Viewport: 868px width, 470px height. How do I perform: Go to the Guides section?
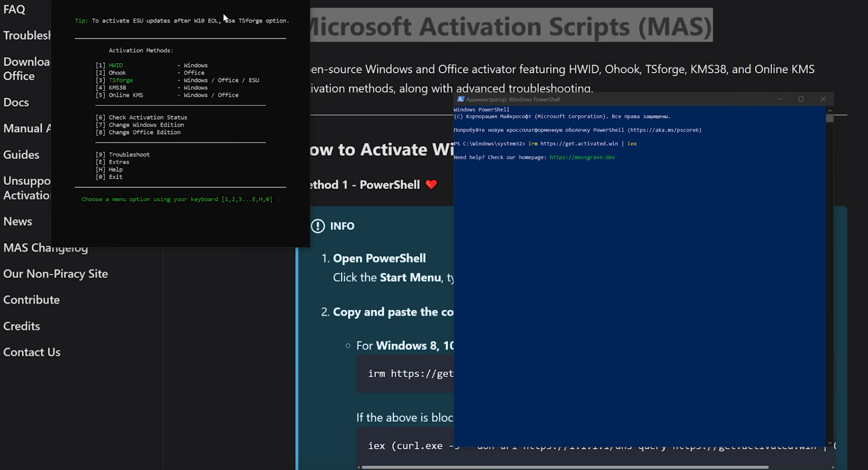point(21,154)
